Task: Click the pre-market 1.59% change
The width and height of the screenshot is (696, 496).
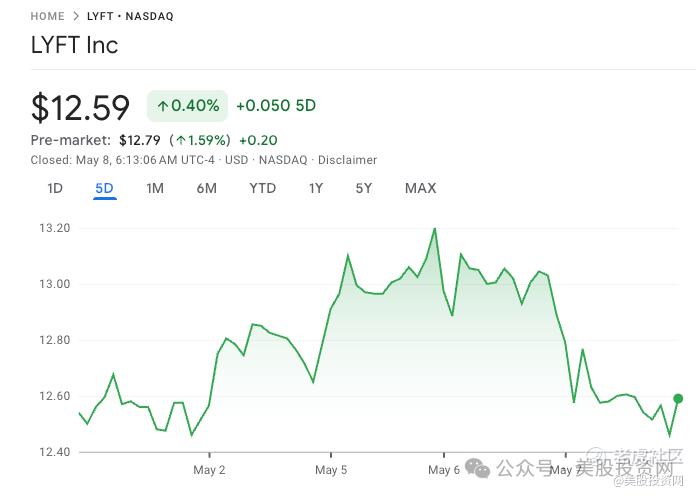Action: click(200, 140)
